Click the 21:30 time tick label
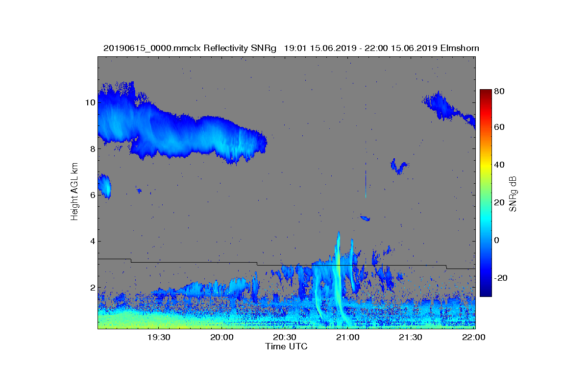 pos(411,337)
